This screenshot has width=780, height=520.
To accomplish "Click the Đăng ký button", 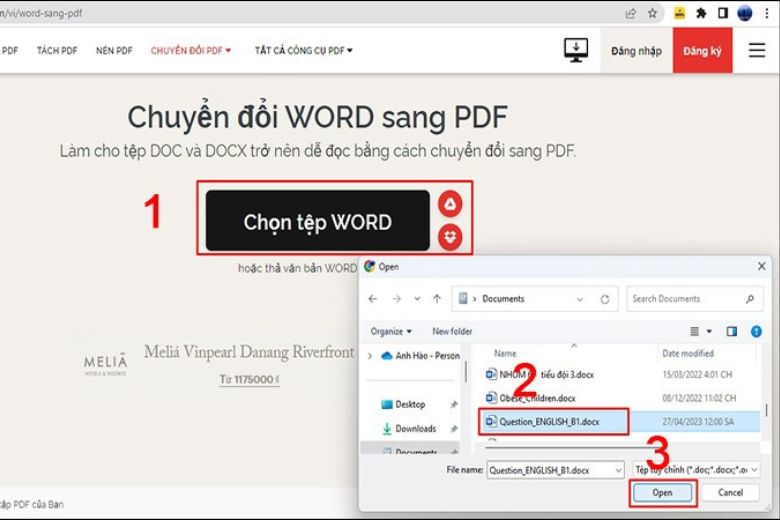I will pyautogui.click(x=702, y=50).
